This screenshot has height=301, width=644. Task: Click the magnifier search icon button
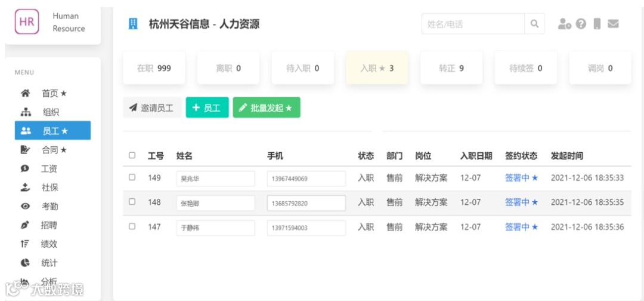tap(534, 24)
